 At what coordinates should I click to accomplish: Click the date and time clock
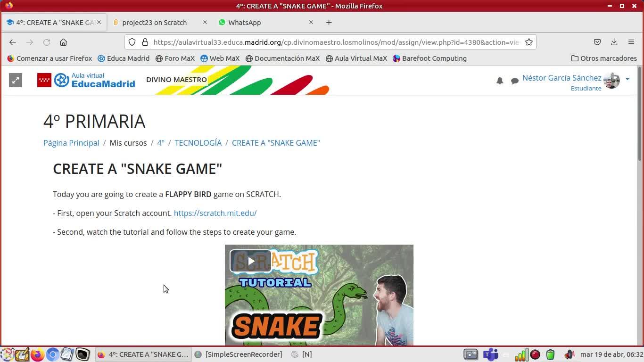tap(611, 354)
